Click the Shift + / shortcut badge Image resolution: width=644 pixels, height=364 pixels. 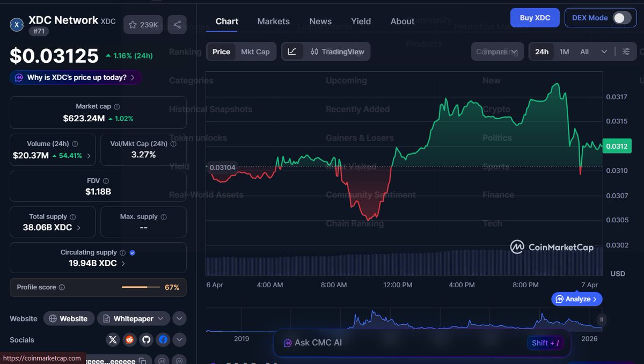click(x=545, y=343)
